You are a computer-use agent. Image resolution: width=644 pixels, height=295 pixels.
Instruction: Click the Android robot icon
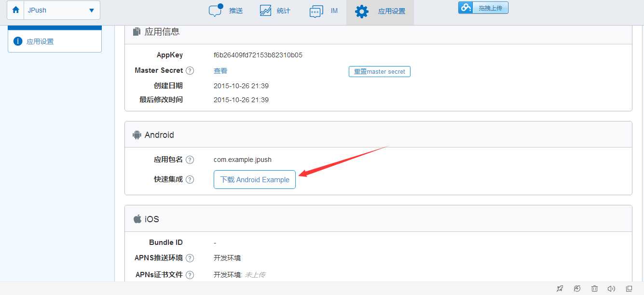coord(137,134)
